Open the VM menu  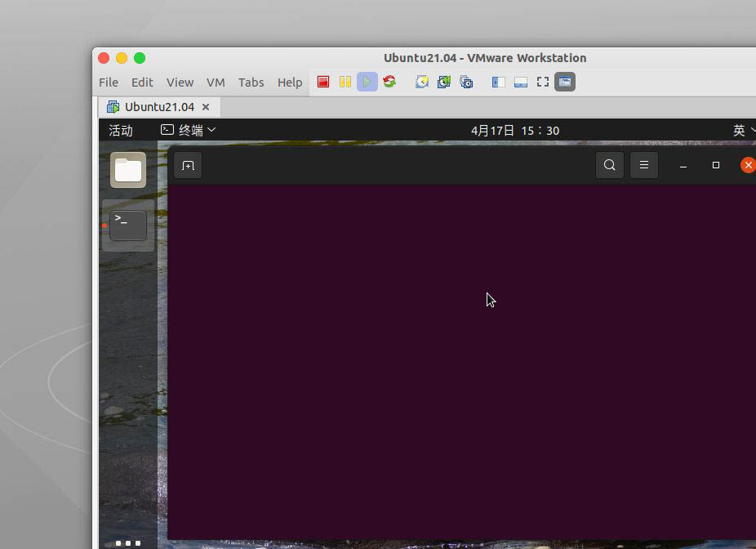[215, 82]
